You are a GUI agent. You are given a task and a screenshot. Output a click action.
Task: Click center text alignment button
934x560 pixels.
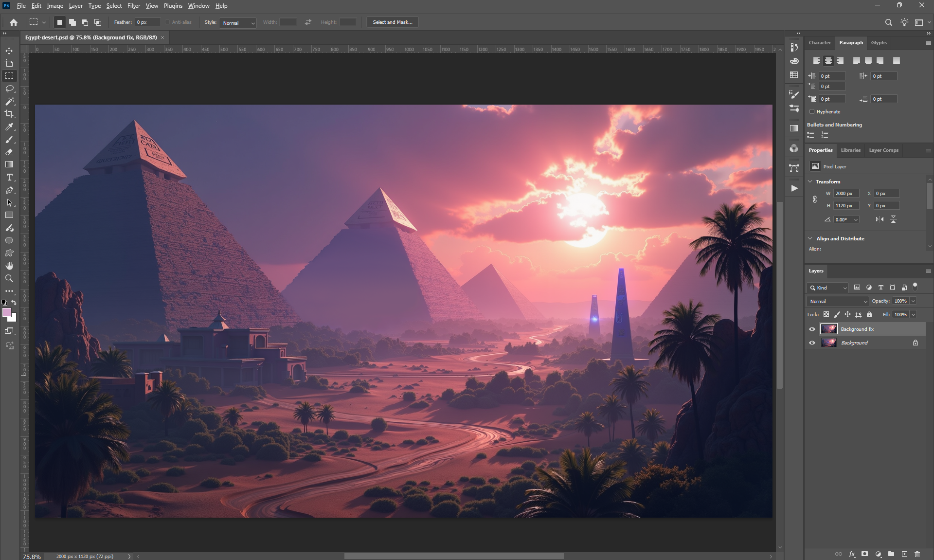[828, 61]
